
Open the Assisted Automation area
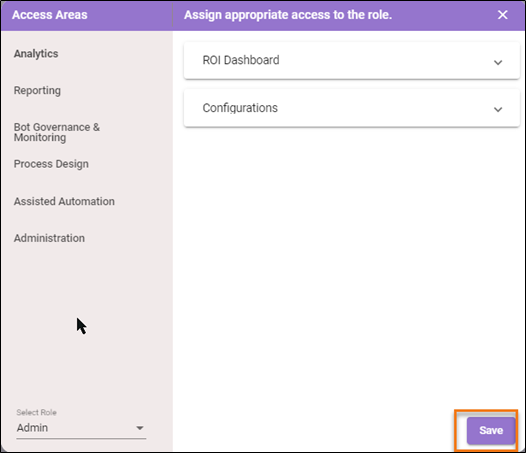coord(64,201)
